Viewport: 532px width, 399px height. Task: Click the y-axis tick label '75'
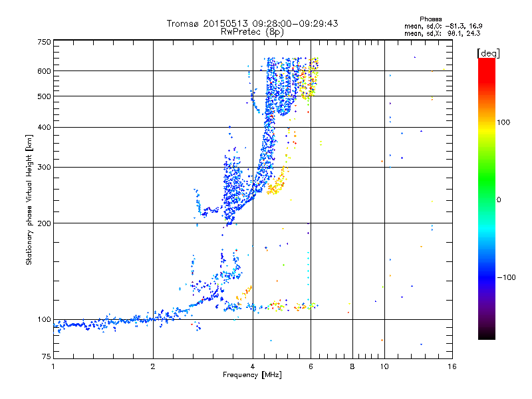(x=47, y=356)
